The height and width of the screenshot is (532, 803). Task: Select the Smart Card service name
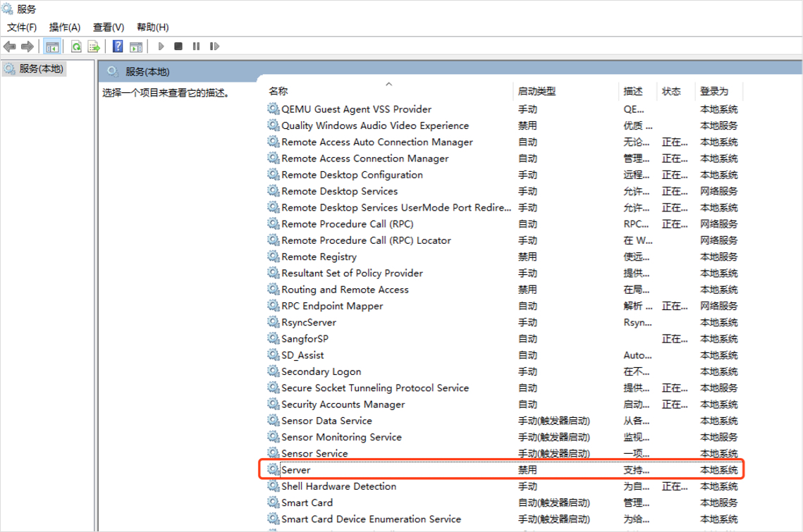[307, 502]
